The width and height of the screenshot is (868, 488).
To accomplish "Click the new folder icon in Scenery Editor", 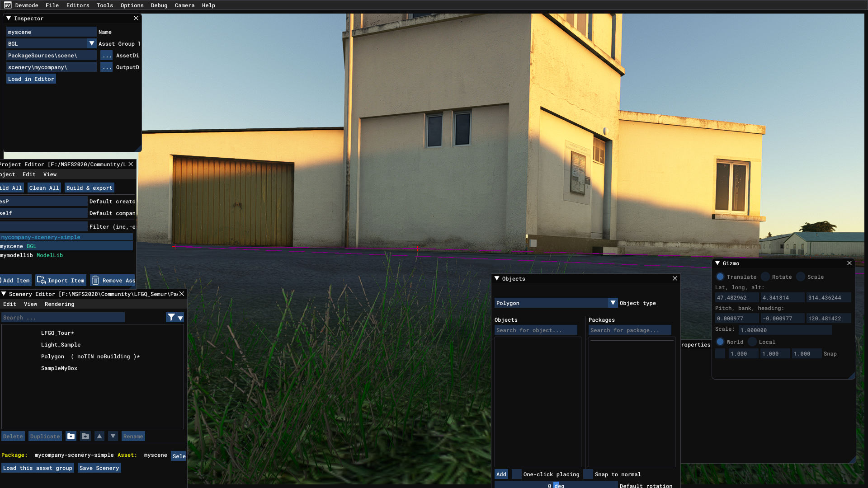I will (x=71, y=436).
